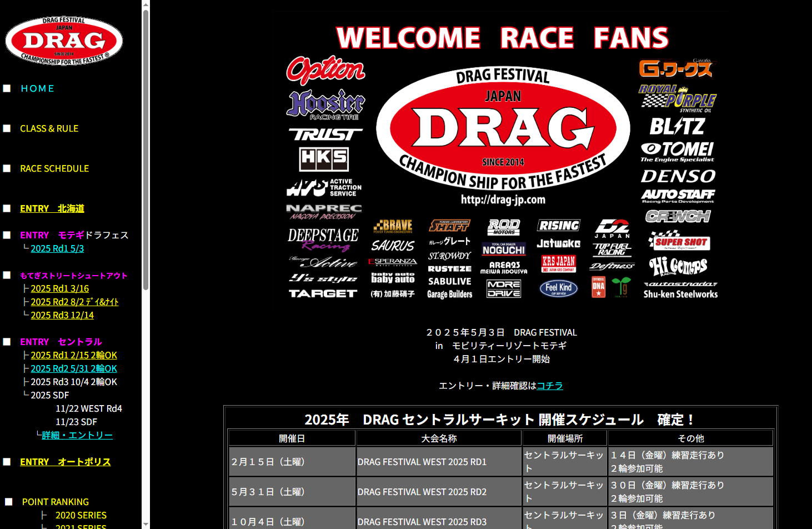Open the Motegi 2025 Rd1 5/3 entry link

pos(57,248)
